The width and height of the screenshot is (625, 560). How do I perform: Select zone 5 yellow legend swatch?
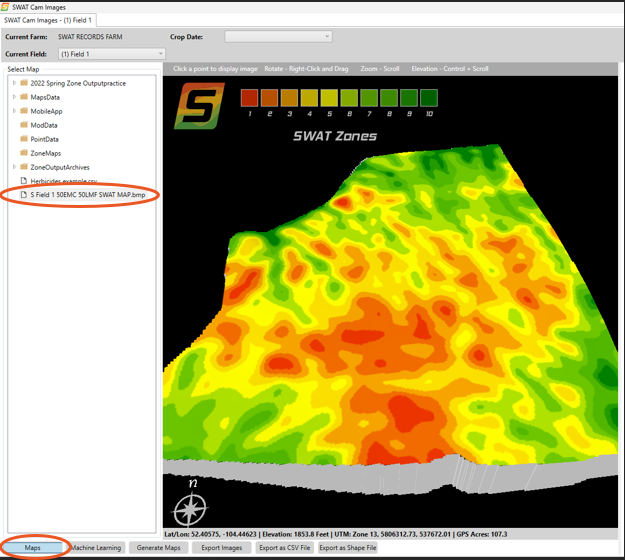(329, 98)
